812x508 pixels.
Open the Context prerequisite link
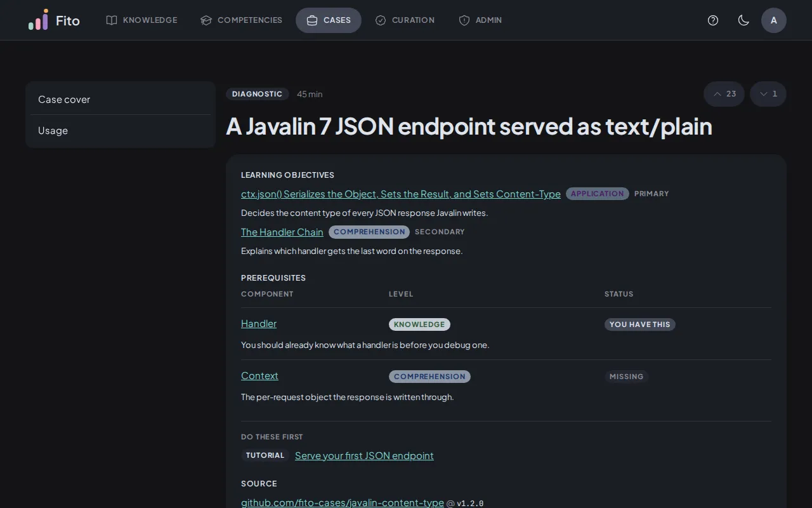(259, 376)
